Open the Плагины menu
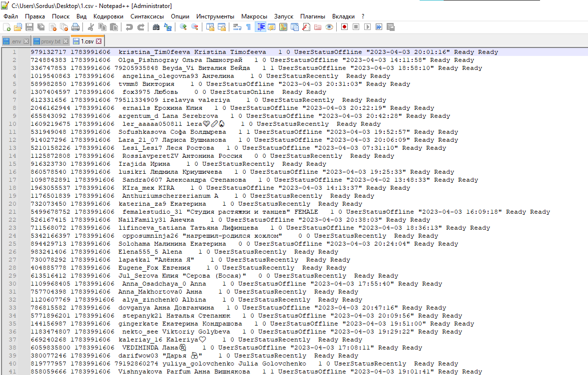This screenshot has height=375, width=588. [313, 16]
